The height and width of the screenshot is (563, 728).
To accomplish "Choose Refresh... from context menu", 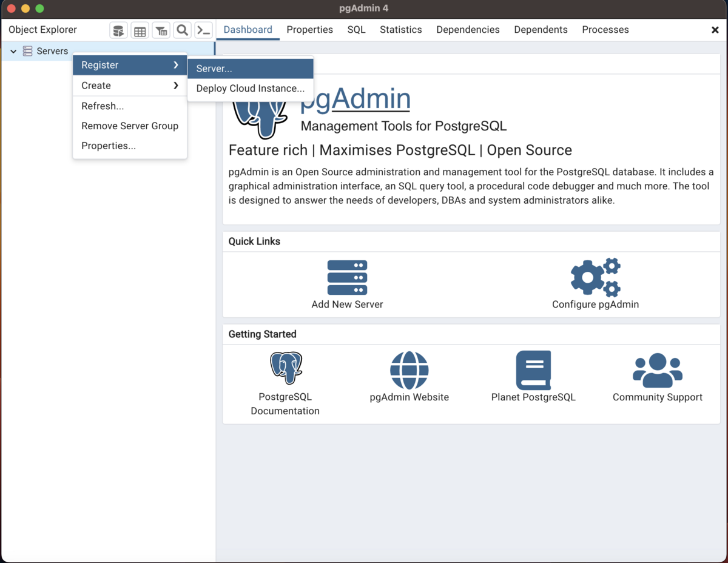I will pyautogui.click(x=130, y=106).
